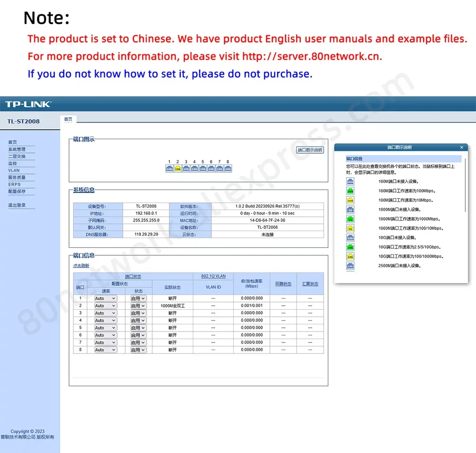Click 退出登录 to log out

17,205
